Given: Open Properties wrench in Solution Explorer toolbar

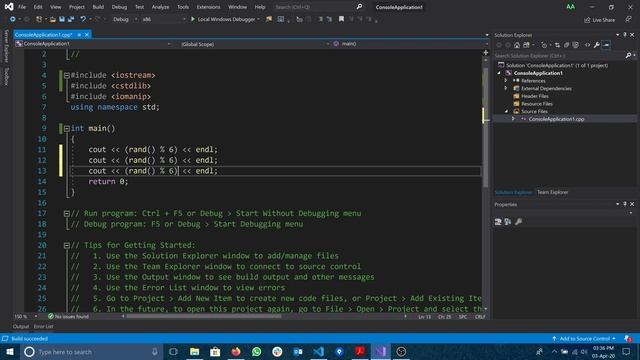Looking at the screenshot, I should pos(596,45).
